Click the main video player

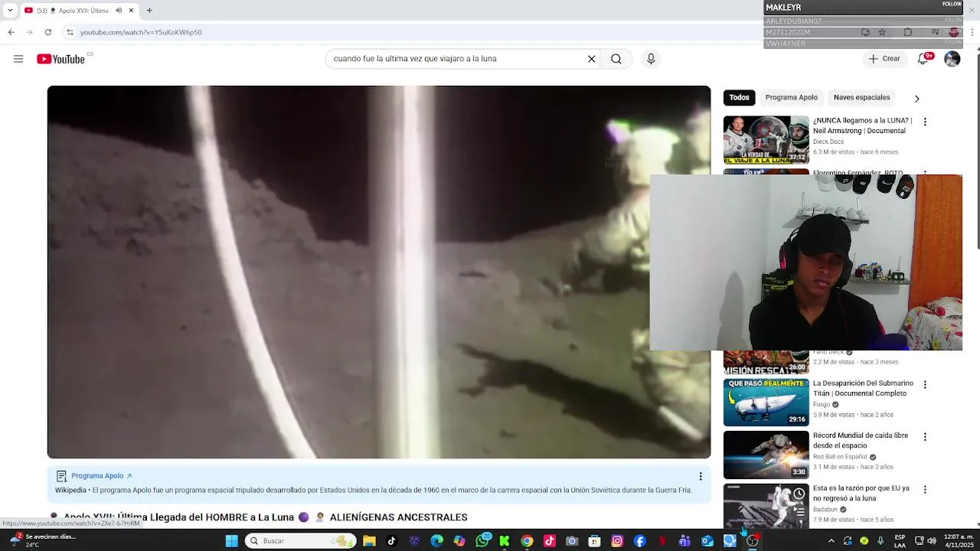point(379,272)
